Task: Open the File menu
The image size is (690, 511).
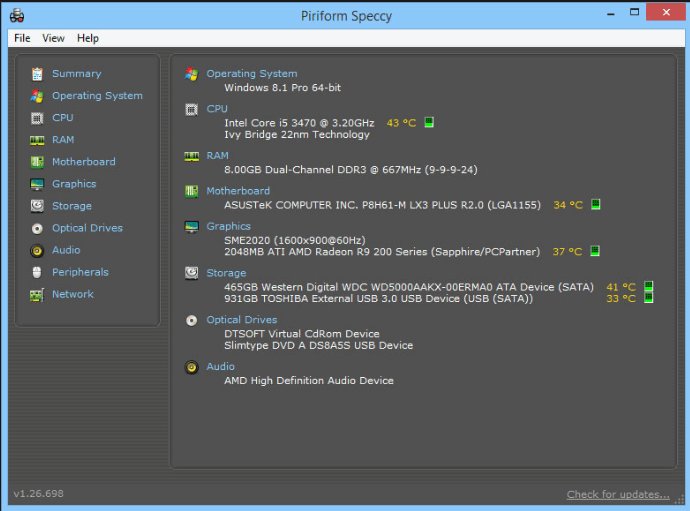Action: pos(22,38)
